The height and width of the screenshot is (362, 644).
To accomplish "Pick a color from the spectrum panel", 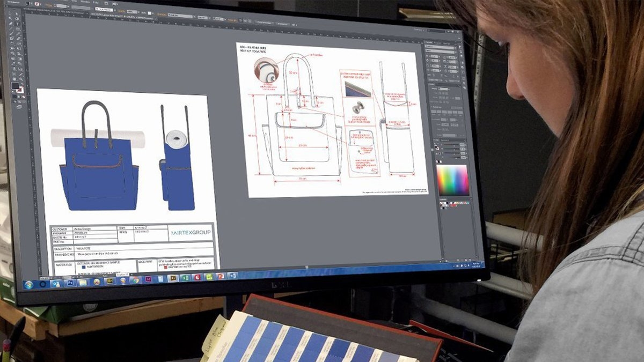I will coord(452,180).
